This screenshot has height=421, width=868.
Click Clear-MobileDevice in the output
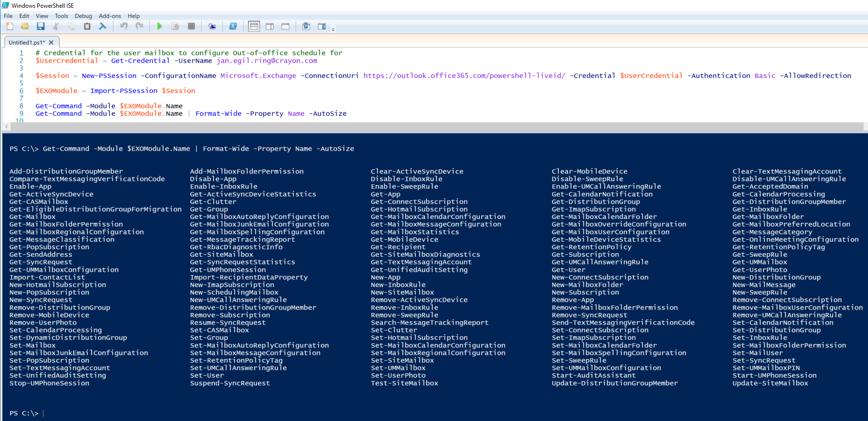point(589,172)
